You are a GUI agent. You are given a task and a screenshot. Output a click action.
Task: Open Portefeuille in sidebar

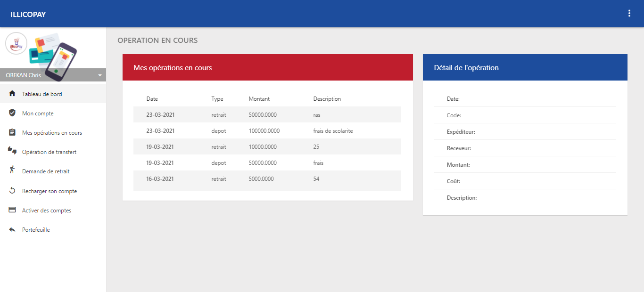coord(53,229)
